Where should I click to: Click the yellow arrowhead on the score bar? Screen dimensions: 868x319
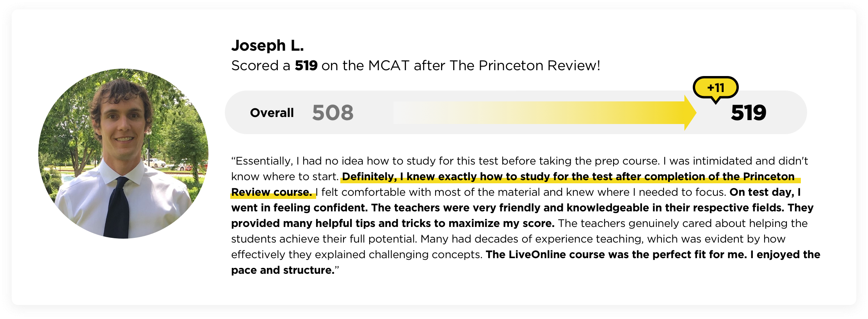pyautogui.click(x=690, y=113)
